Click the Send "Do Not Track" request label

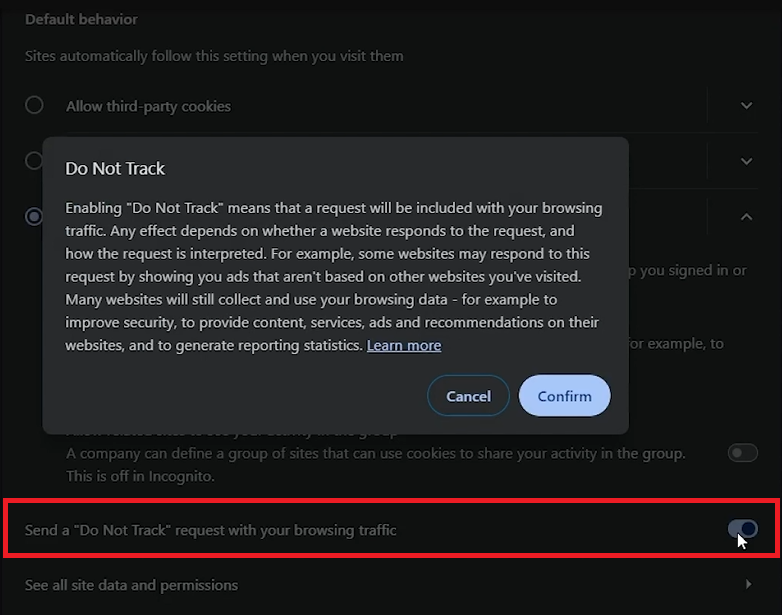pos(211,530)
